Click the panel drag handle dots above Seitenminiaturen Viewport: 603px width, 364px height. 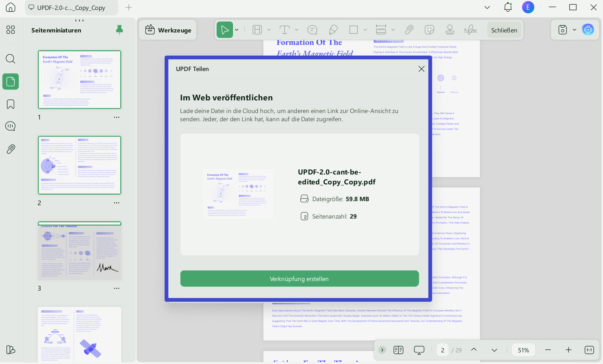point(79,20)
